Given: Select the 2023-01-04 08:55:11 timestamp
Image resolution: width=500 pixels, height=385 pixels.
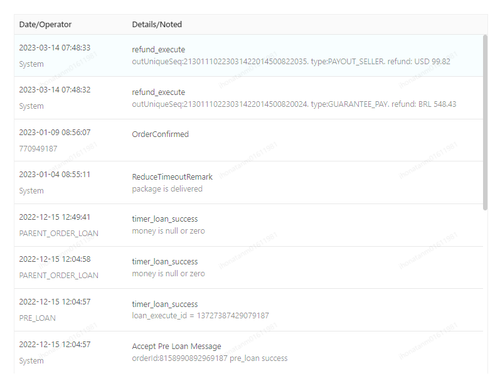Looking at the screenshot, I should pos(55,175).
